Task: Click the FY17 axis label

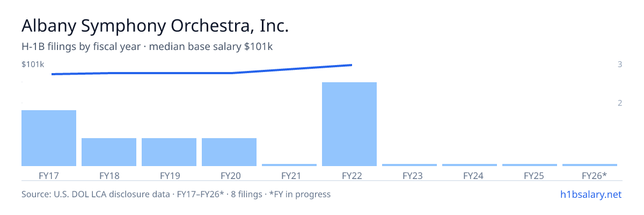Action: 49,175
